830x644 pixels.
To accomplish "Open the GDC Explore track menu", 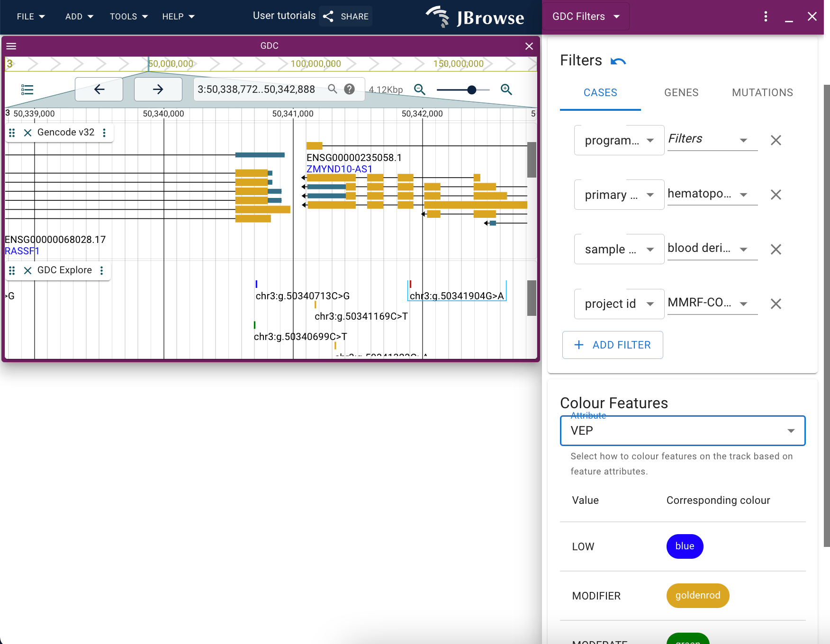I will point(101,270).
